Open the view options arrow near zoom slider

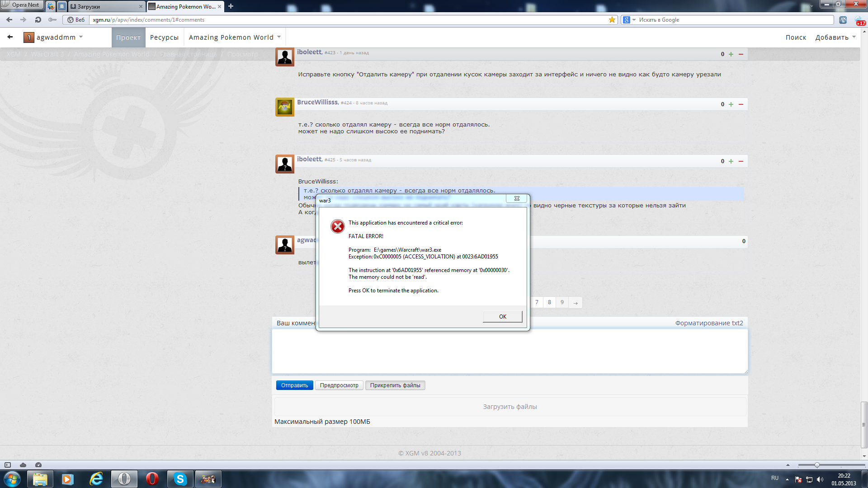[788, 465]
